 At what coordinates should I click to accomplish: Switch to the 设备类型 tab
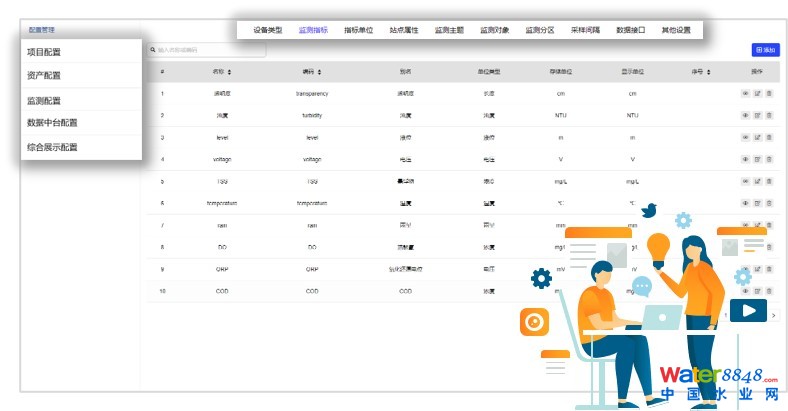(x=267, y=30)
